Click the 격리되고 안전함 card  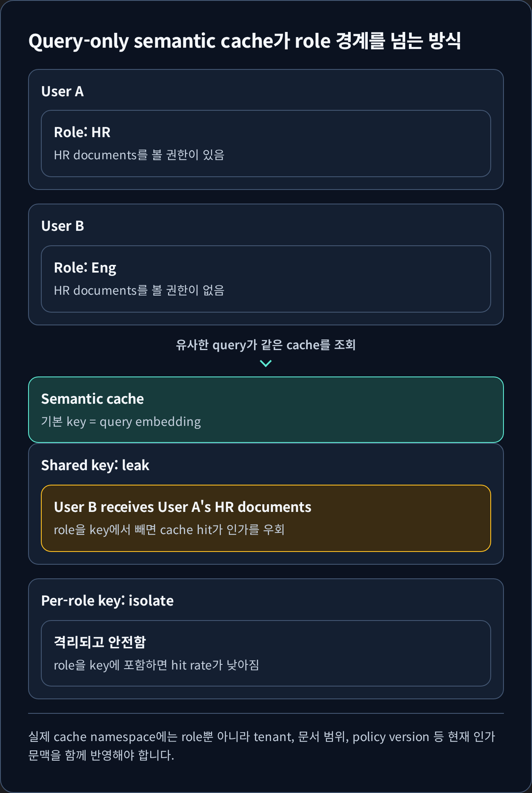point(266,653)
